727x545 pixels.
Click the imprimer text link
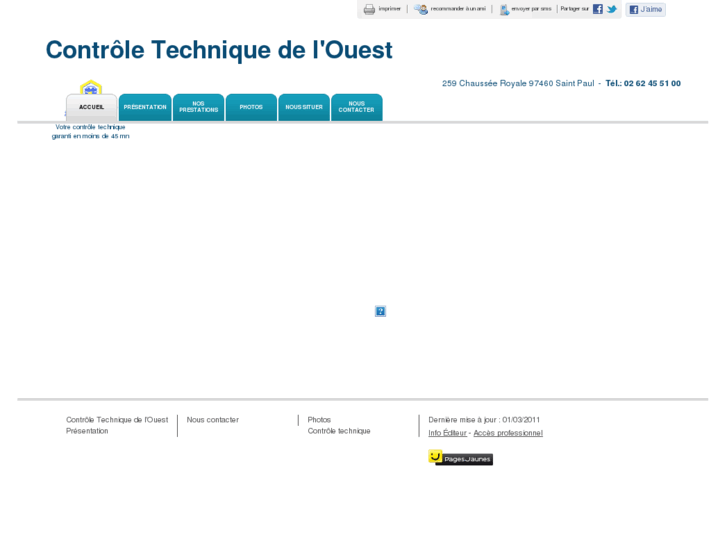(x=389, y=9)
